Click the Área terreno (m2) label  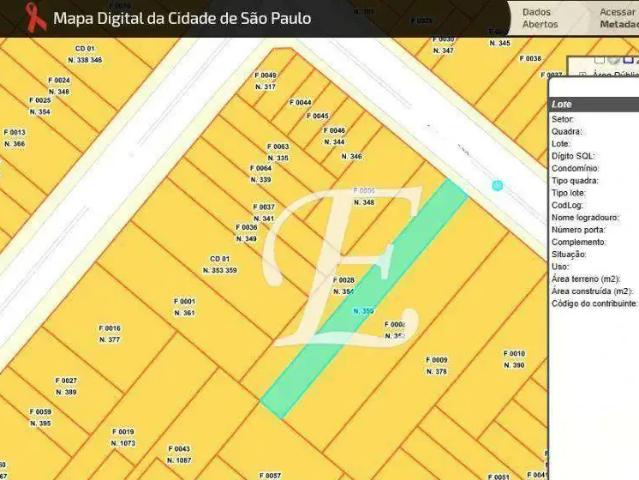586,279
